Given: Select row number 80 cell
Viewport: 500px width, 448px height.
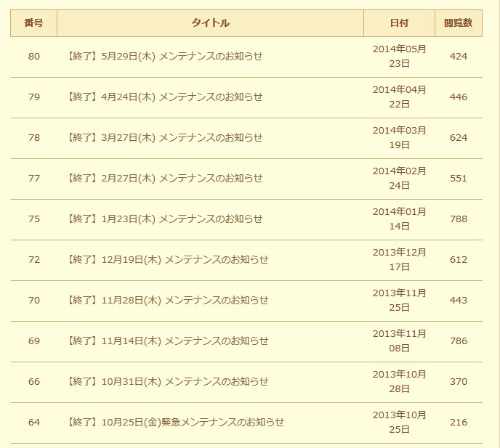Looking at the screenshot, I should click(x=34, y=57).
